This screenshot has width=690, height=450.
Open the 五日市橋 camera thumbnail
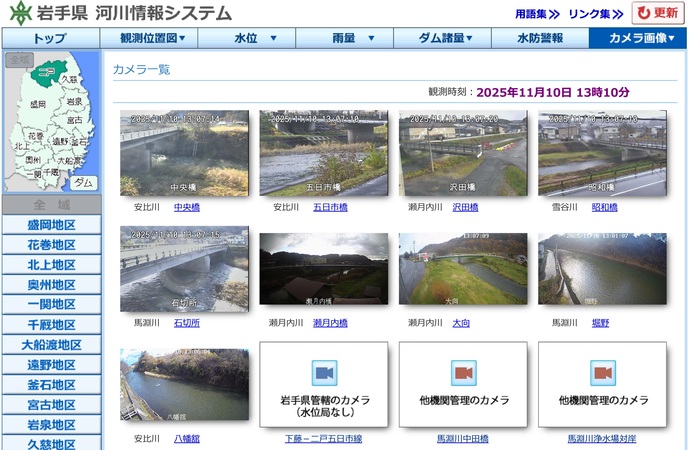pyautogui.click(x=324, y=153)
